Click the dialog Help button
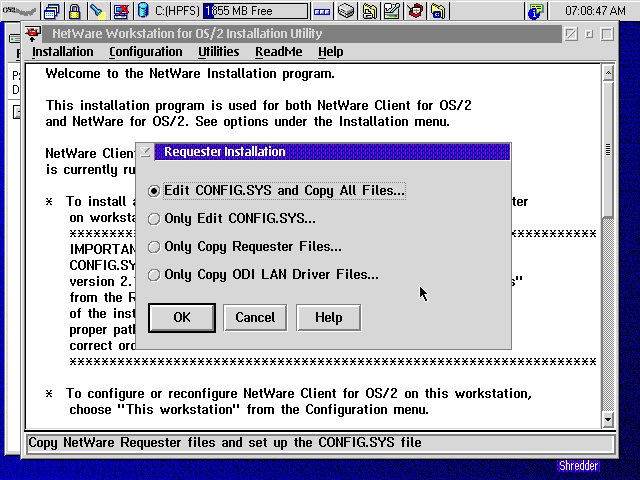This screenshot has width=640, height=480. tap(329, 318)
